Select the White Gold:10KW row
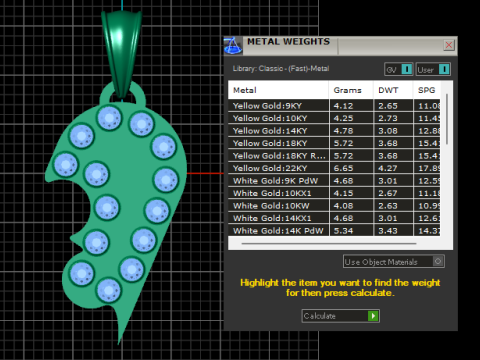Screen dimensions: 480x360 point(334,206)
